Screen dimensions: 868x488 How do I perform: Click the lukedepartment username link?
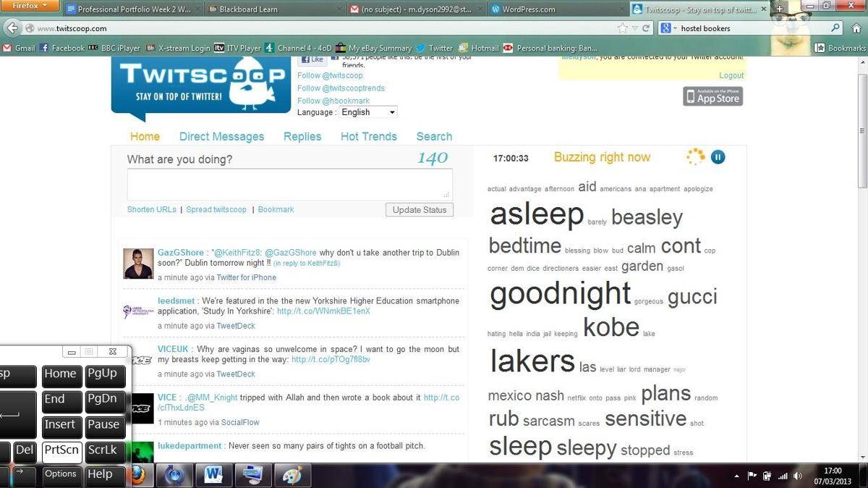click(190, 446)
